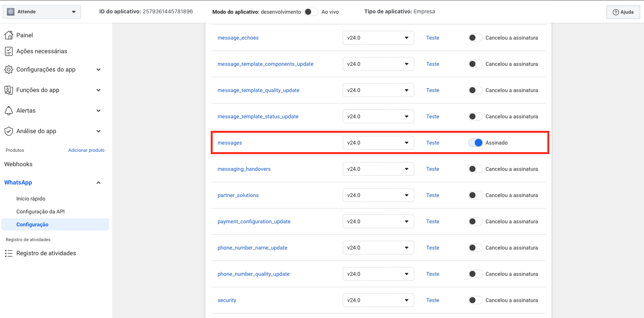Open Webhooks product in the sidebar

[x=18, y=164]
